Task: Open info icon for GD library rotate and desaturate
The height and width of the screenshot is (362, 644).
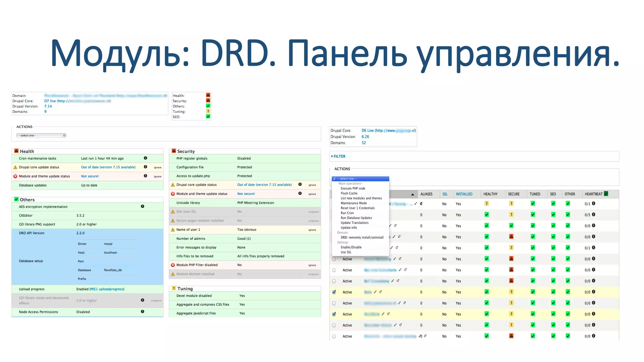Action: 142,300
